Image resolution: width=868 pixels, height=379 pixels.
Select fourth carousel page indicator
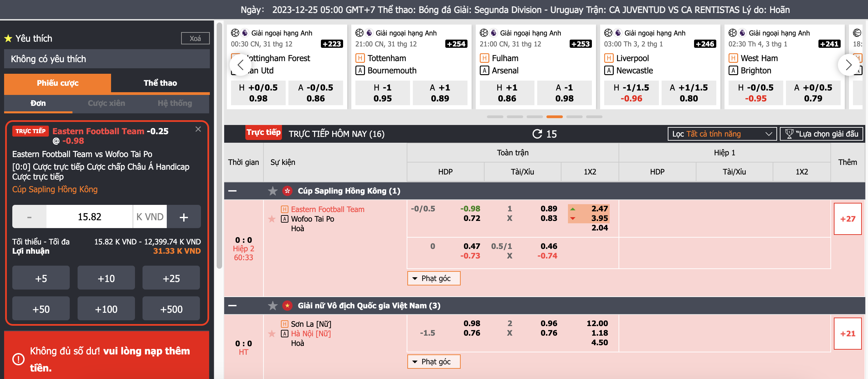[x=554, y=117]
